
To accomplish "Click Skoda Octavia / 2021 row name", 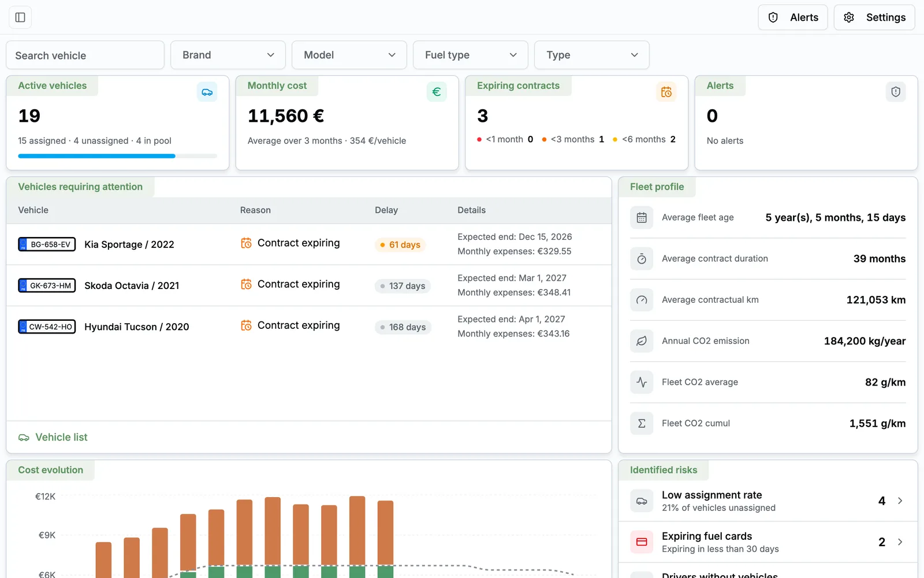I will 132,286.
